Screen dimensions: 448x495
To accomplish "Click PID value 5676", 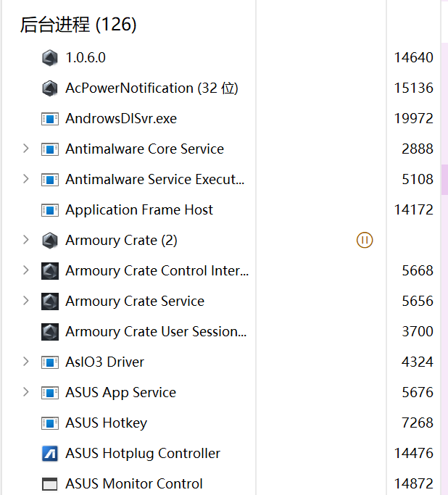I will point(418,393).
